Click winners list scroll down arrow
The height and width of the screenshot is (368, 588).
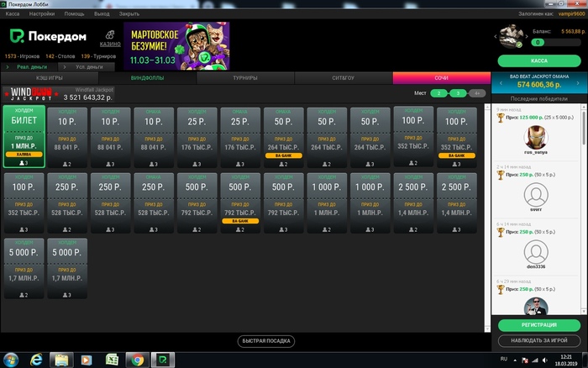(584, 312)
